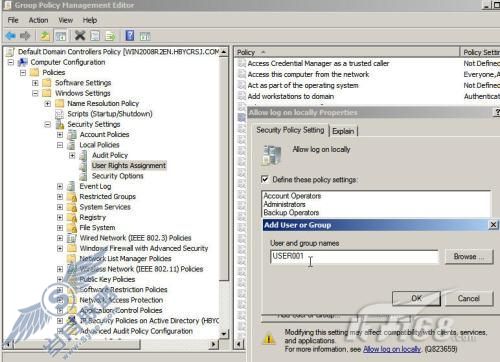Collapse the Windows Settings node

pos(35,93)
